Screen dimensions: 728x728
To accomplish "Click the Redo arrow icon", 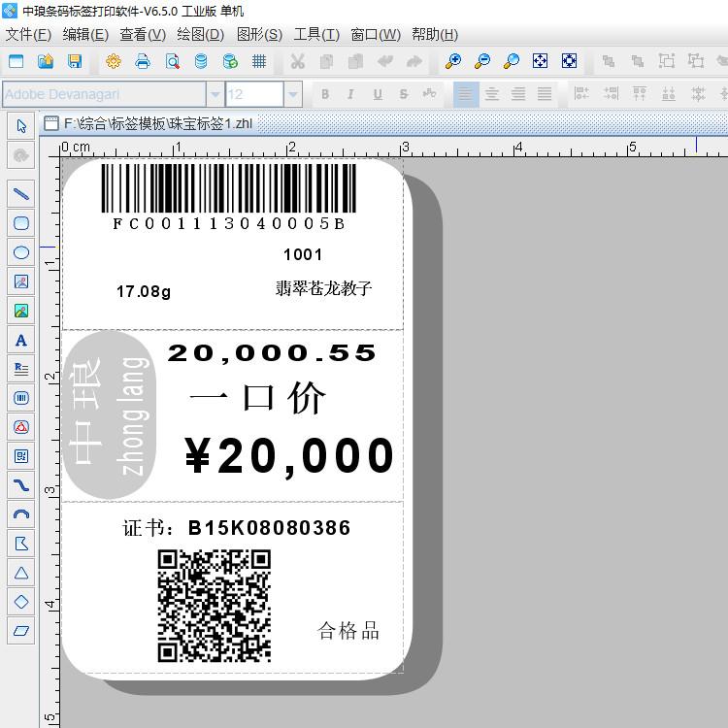I will pyautogui.click(x=414, y=61).
